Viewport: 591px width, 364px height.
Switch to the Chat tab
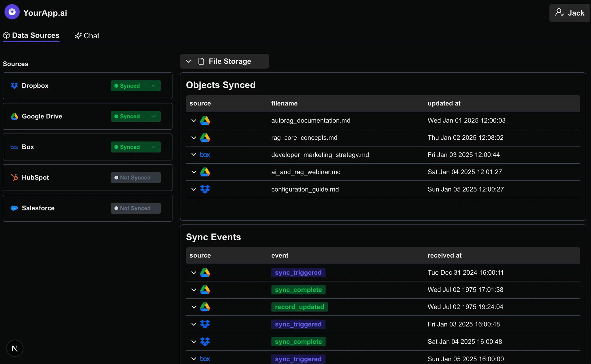coord(87,36)
